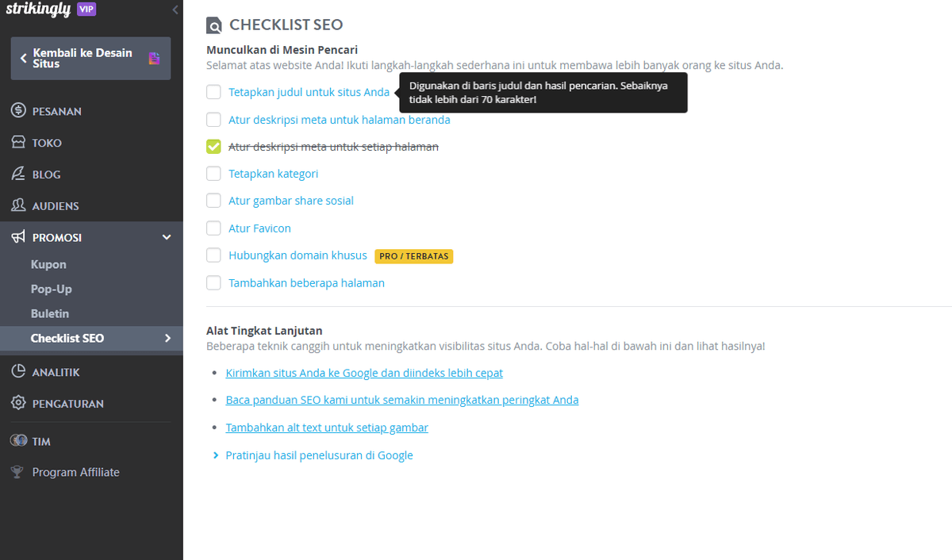Click 'Kembali ke Desain Situs'
Screen dimensions: 952x560
[x=90, y=58]
